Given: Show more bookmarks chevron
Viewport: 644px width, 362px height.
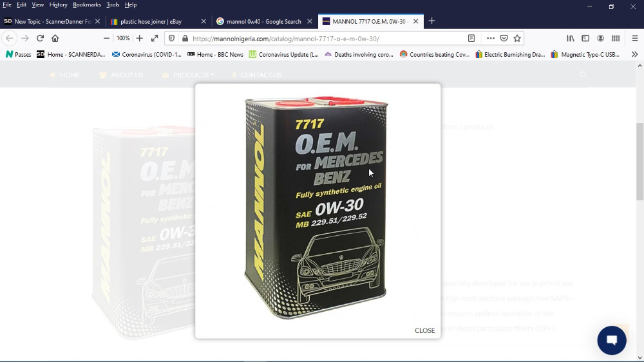Looking at the screenshot, I should pyautogui.click(x=634, y=54).
